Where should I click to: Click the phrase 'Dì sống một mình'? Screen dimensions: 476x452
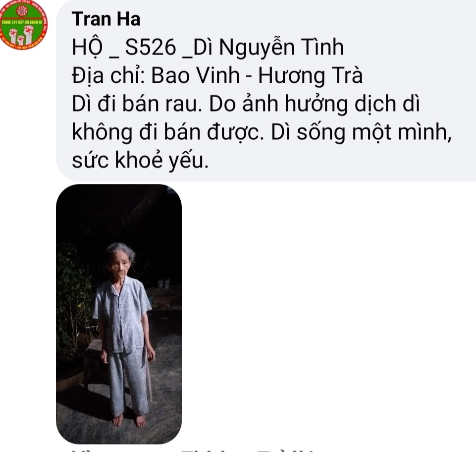pos(361,132)
